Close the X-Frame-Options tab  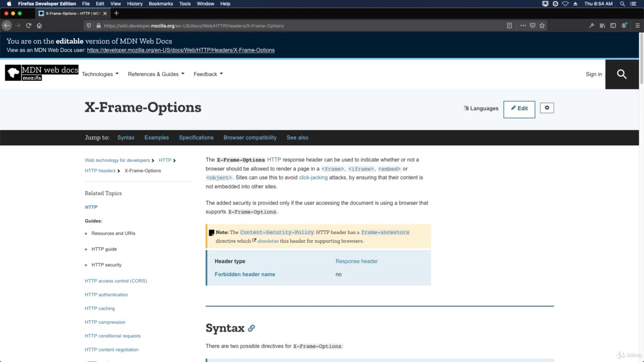105,14
